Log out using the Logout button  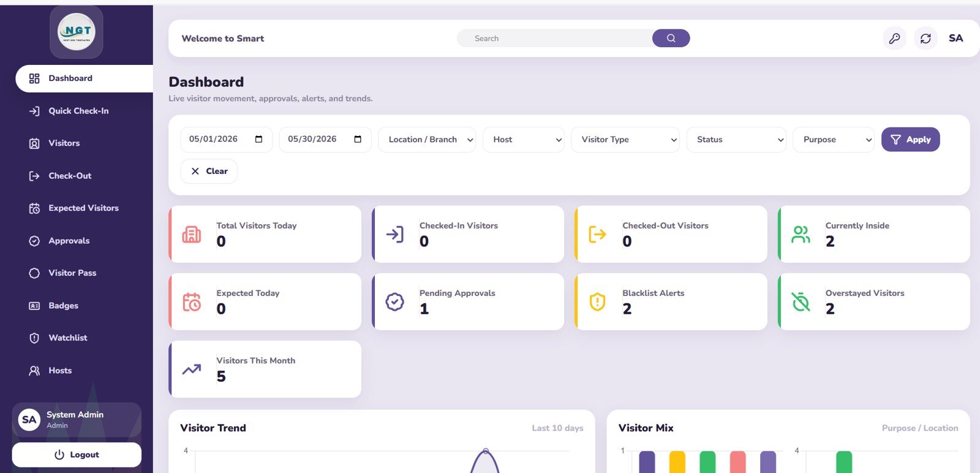click(77, 455)
